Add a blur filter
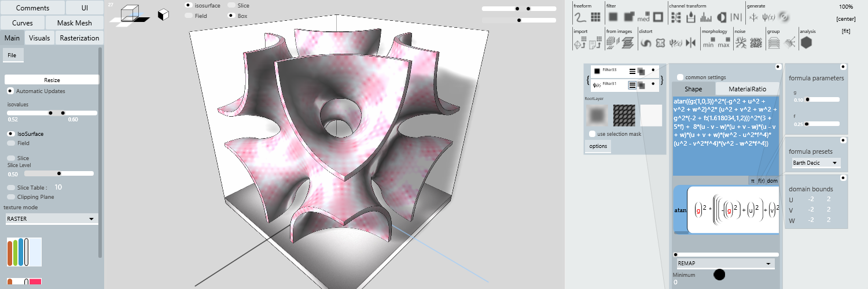 [x=613, y=17]
